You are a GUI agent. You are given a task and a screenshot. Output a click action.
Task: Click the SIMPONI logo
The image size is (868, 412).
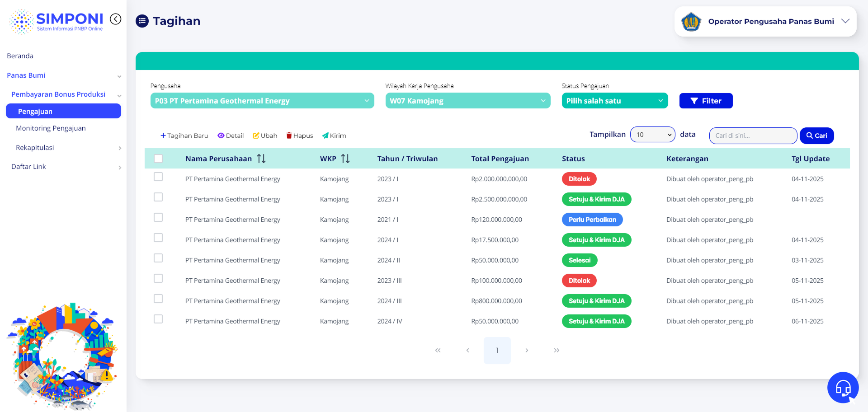pos(56,22)
